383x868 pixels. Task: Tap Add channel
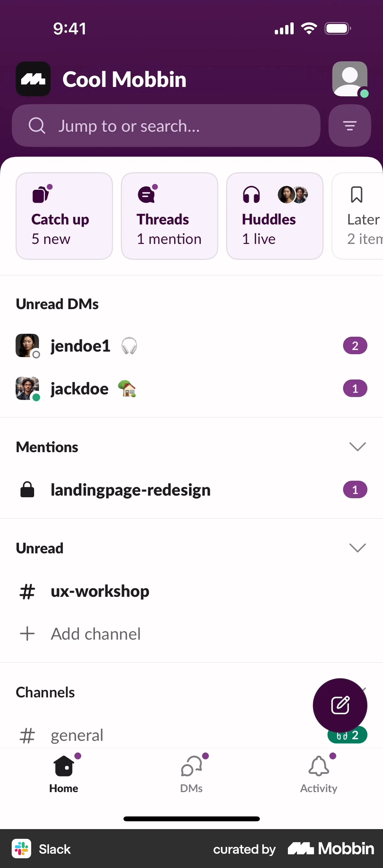[96, 634]
